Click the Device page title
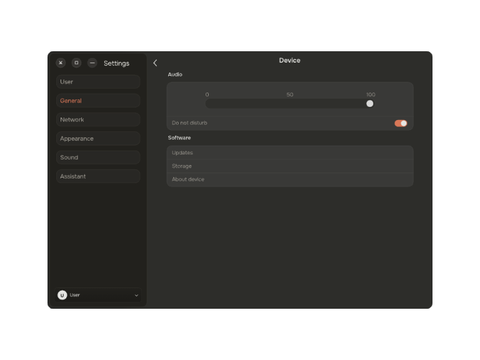This screenshot has width=480, height=360. 289,60
